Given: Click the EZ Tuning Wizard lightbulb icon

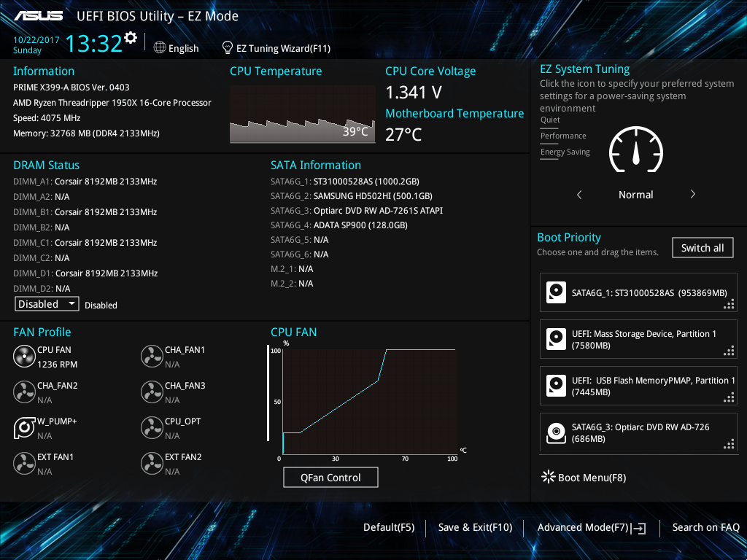Looking at the screenshot, I should tap(228, 47).
